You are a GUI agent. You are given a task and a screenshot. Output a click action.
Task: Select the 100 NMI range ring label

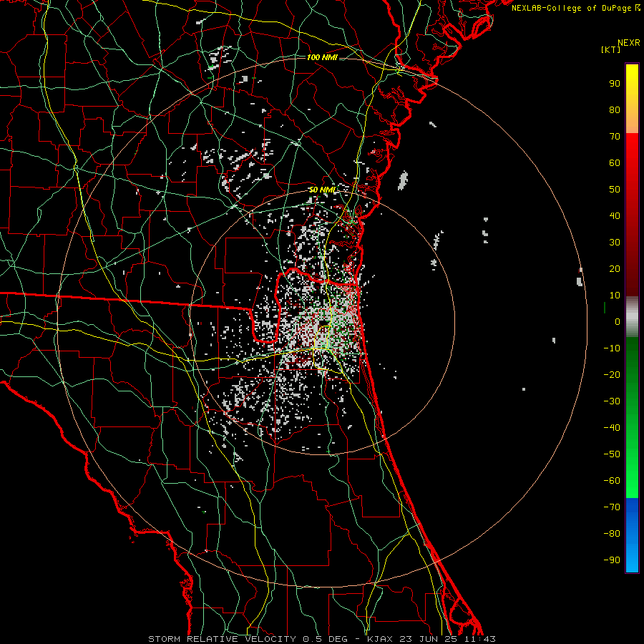coord(322,57)
